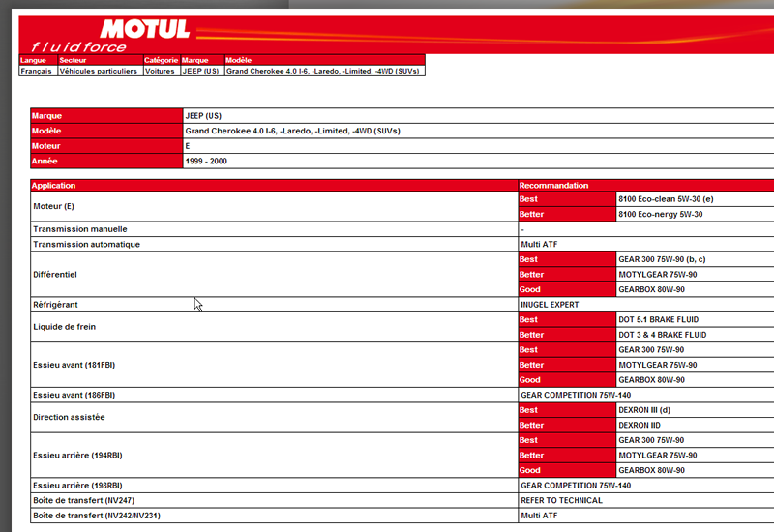Select the Boîte de transfert (NV247) row
This screenshot has width=774, height=532.
(274, 500)
